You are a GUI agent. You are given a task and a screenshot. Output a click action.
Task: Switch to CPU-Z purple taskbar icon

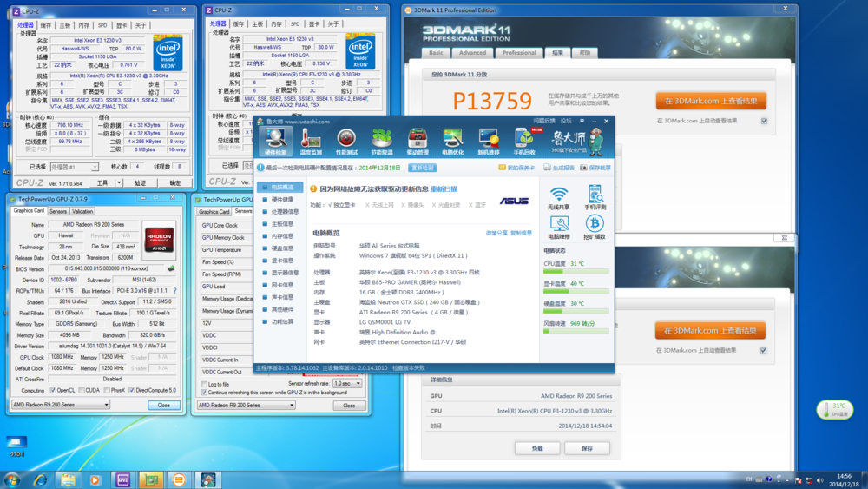click(123, 479)
